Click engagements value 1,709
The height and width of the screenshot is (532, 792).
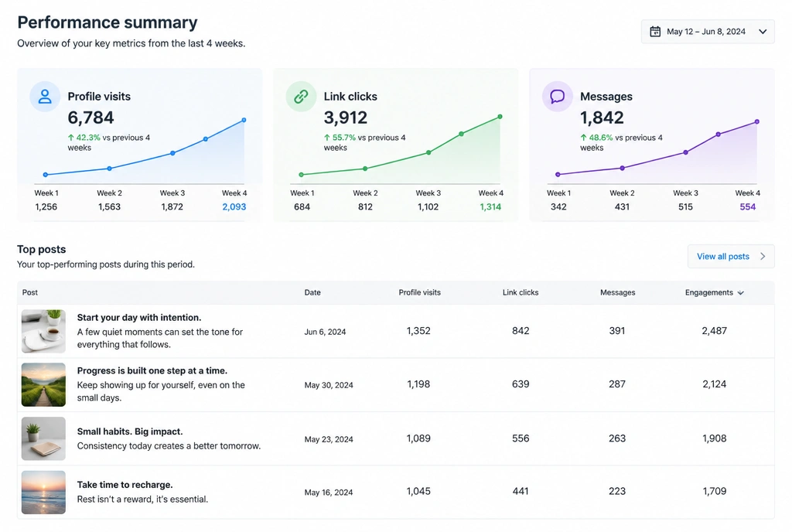point(714,492)
